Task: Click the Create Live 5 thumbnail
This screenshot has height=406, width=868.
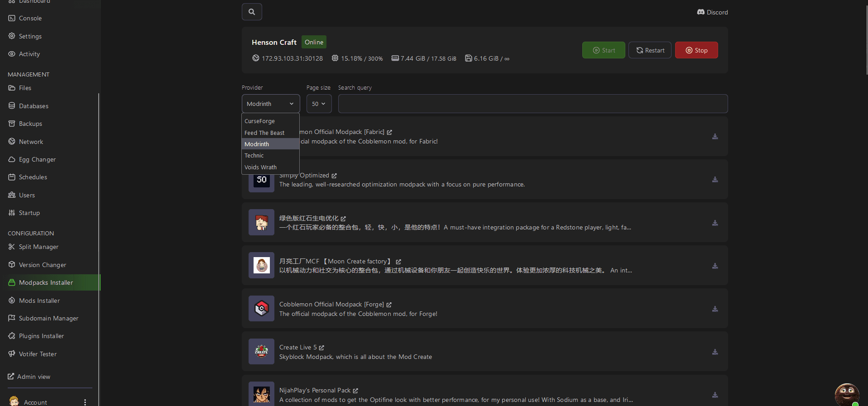Action: coord(261,351)
